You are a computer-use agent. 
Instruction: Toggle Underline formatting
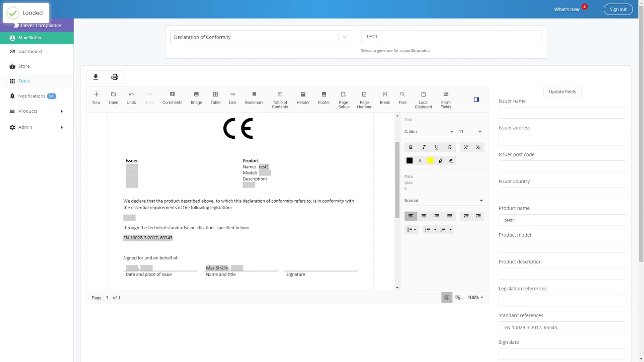coord(437,147)
